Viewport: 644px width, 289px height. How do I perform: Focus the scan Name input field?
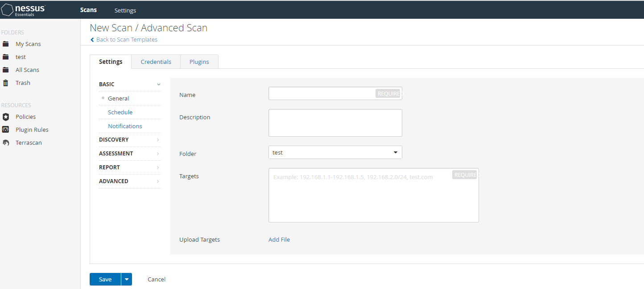(x=322, y=93)
